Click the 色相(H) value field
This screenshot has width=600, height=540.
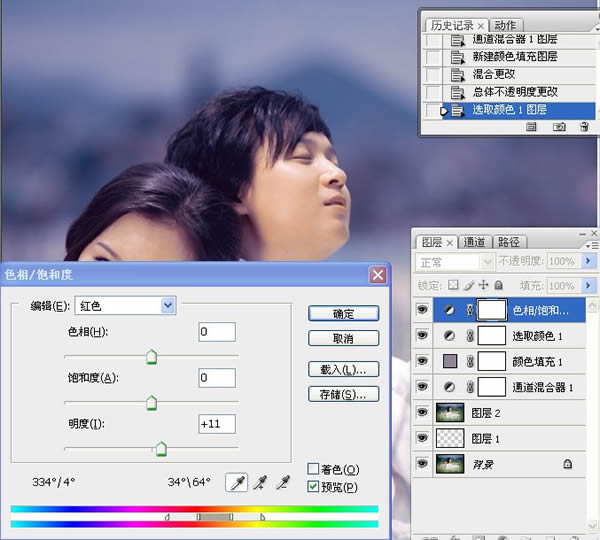(x=217, y=331)
